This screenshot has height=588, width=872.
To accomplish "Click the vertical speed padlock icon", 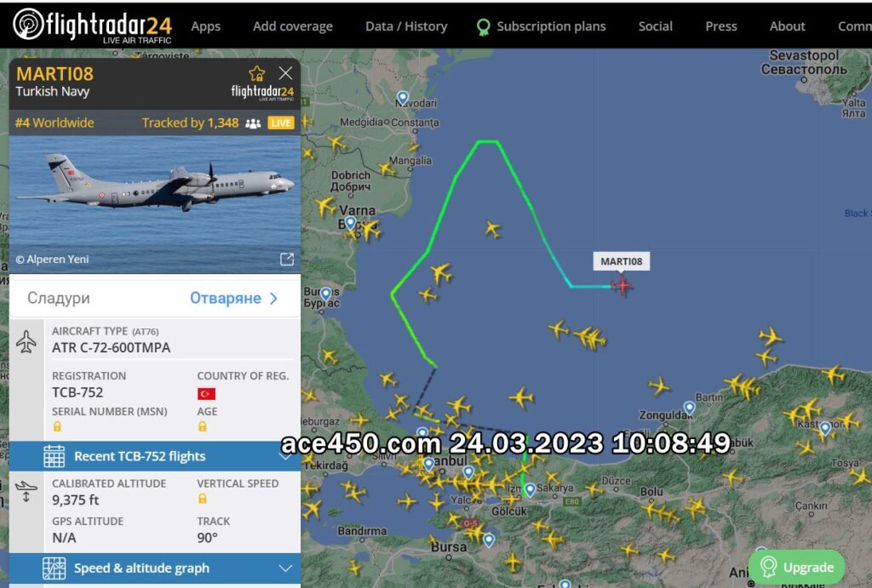I will (203, 499).
